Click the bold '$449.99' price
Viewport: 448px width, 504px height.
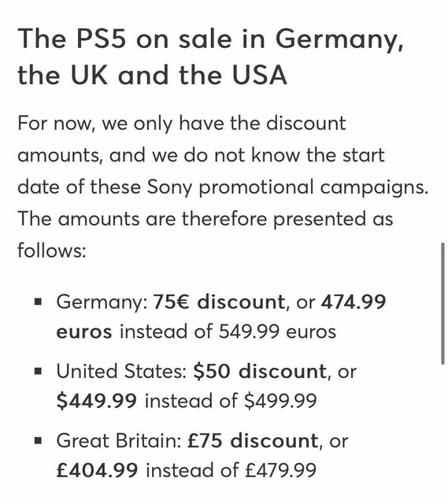[x=96, y=401]
